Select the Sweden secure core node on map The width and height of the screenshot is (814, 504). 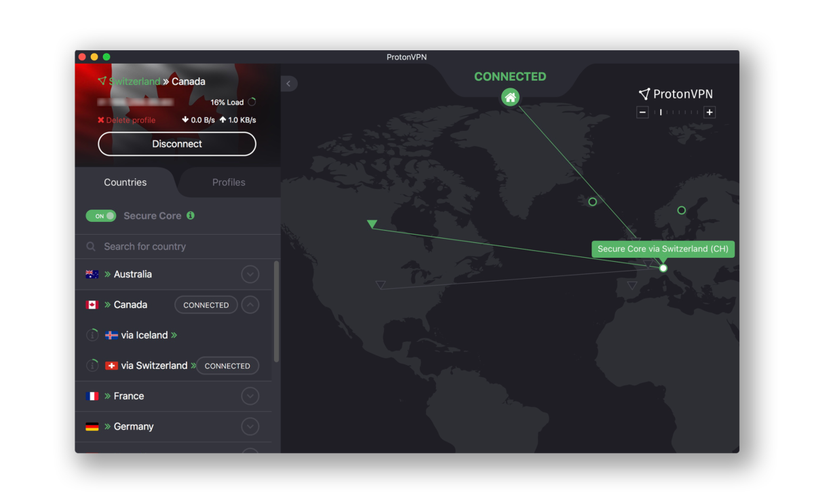pos(682,210)
